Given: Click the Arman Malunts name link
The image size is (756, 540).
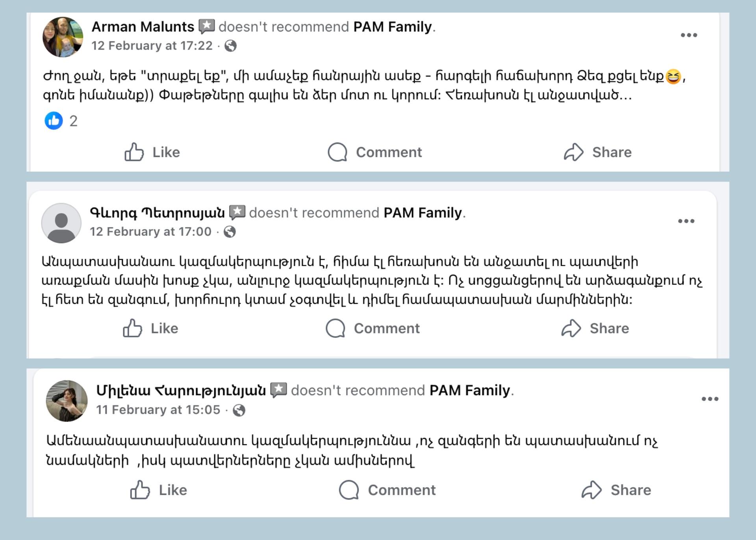Looking at the screenshot, I should tap(143, 27).
